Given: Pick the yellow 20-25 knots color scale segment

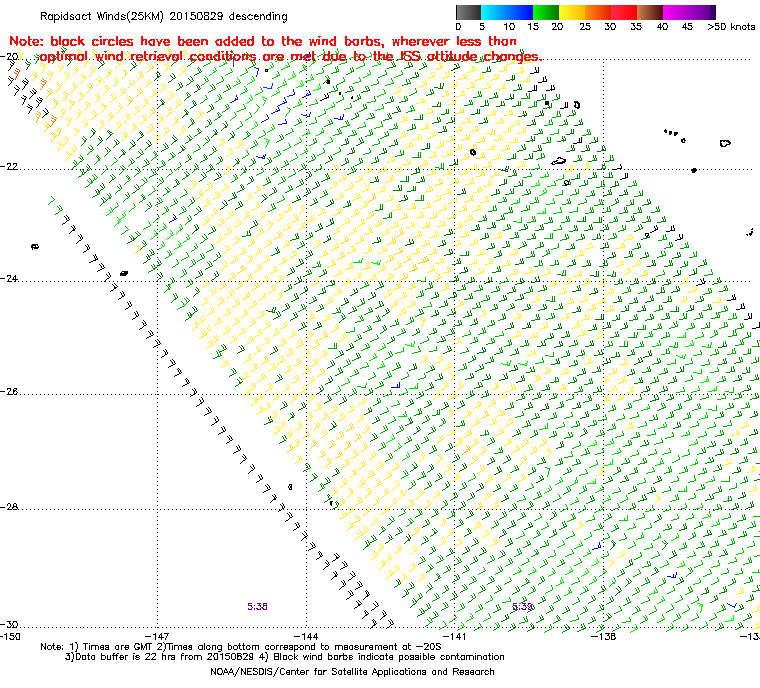Looking at the screenshot, I should pyautogui.click(x=572, y=12).
